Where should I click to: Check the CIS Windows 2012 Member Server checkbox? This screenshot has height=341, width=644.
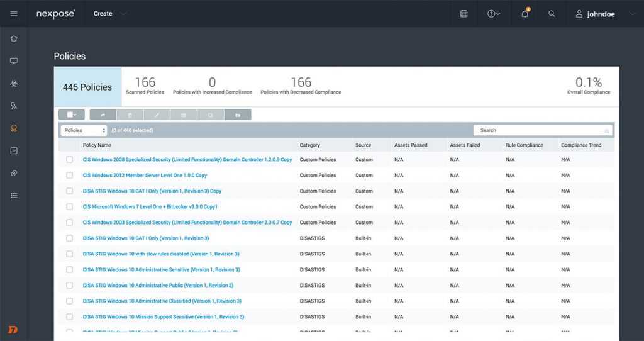click(x=70, y=176)
